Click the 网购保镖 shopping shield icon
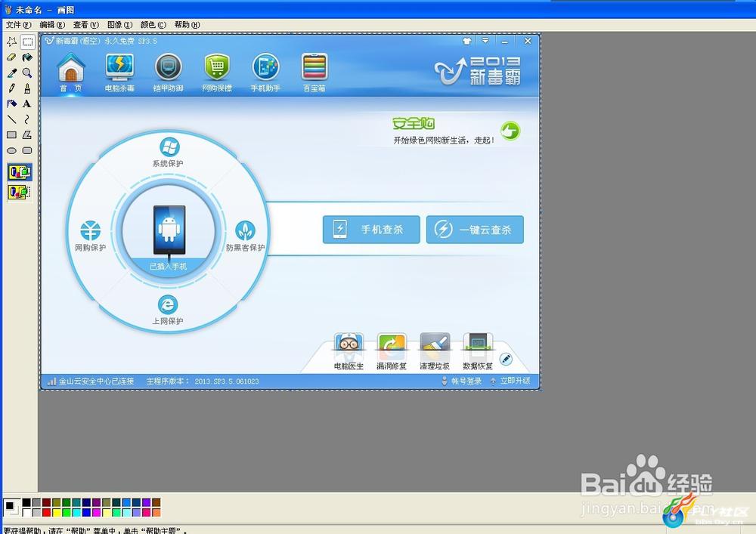This screenshot has height=534, width=756. click(x=217, y=67)
